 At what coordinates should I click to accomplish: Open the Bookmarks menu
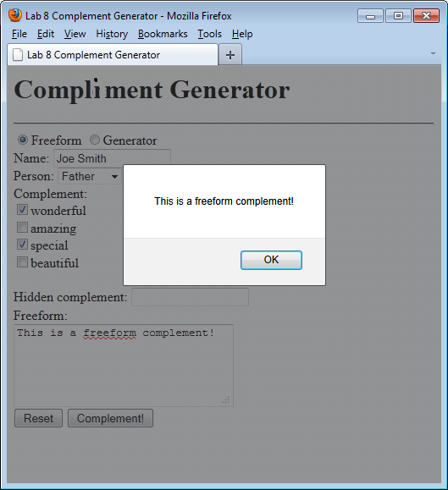tap(163, 34)
